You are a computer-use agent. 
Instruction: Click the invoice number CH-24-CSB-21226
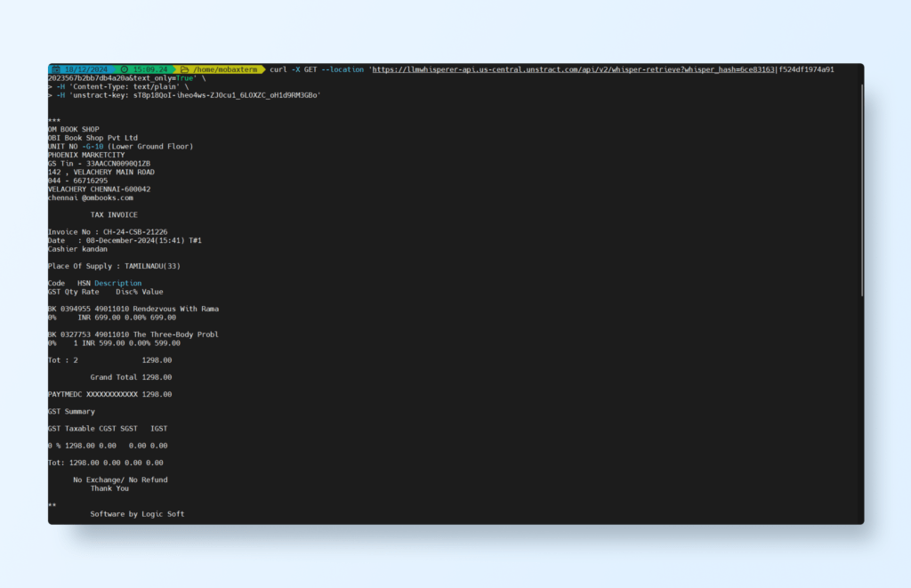click(x=135, y=231)
